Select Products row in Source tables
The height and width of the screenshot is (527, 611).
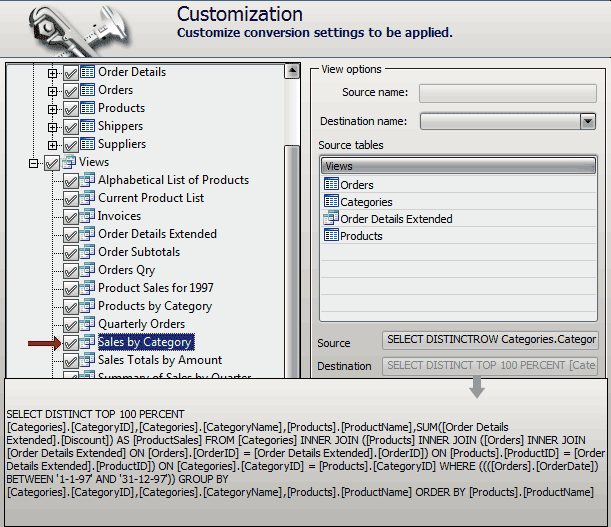[459, 235]
